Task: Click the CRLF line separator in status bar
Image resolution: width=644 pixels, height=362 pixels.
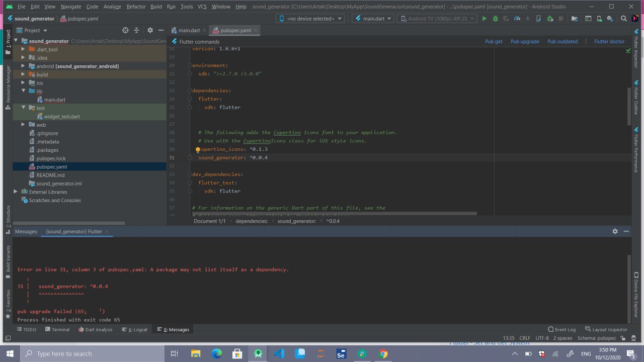Action: (x=525, y=338)
